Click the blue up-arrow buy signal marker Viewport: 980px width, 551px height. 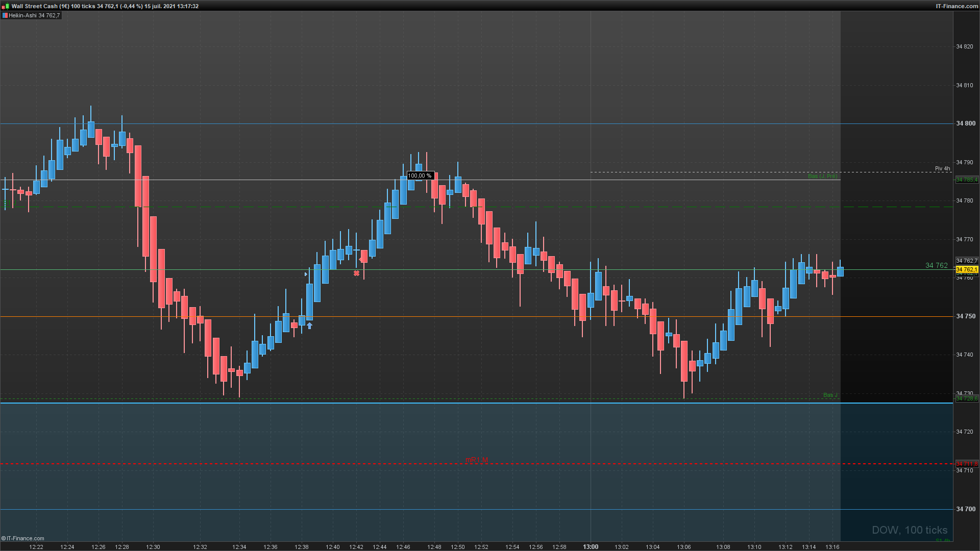click(x=309, y=325)
